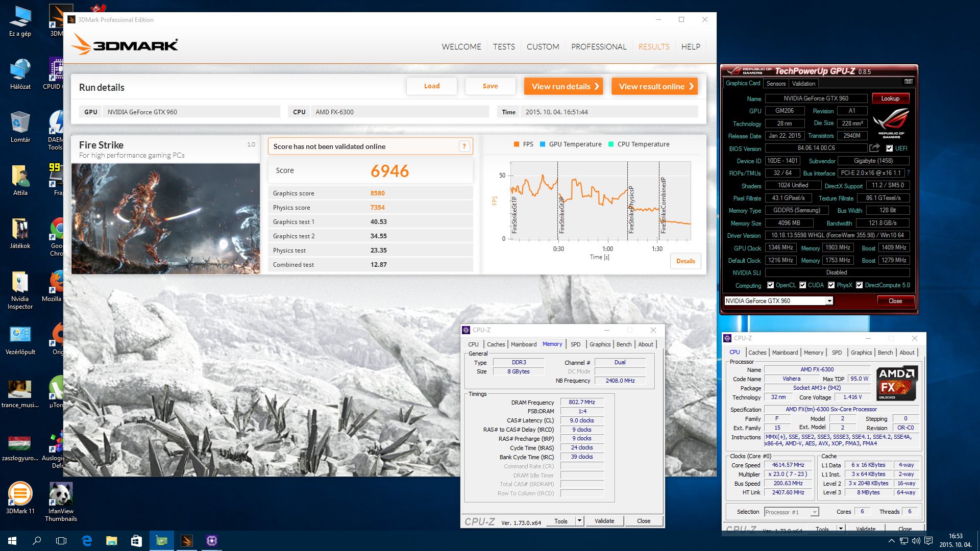Open the Játékok desktop icon
This screenshot has height=551, width=980.
pyautogui.click(x=20, y=234)
